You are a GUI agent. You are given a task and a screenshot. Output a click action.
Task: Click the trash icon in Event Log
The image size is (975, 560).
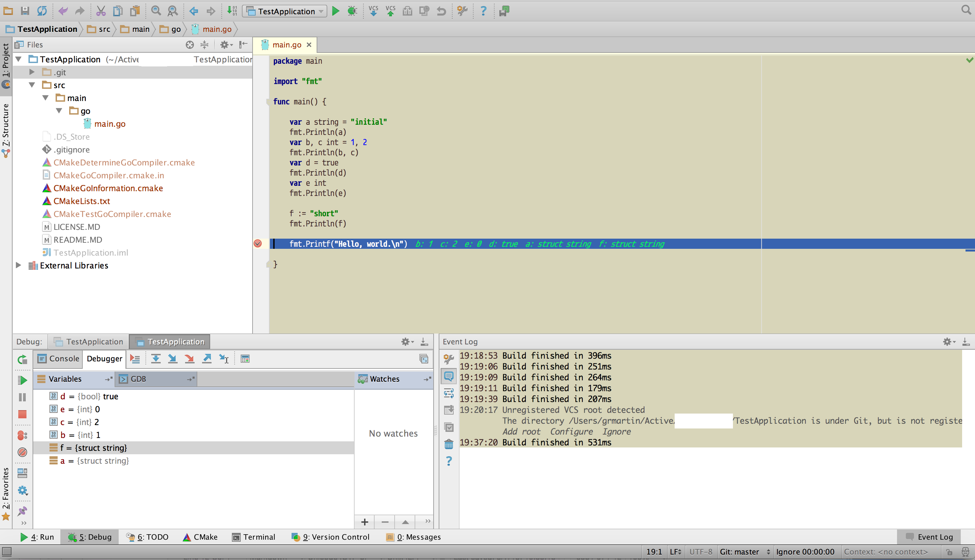[x=449, y=444]
